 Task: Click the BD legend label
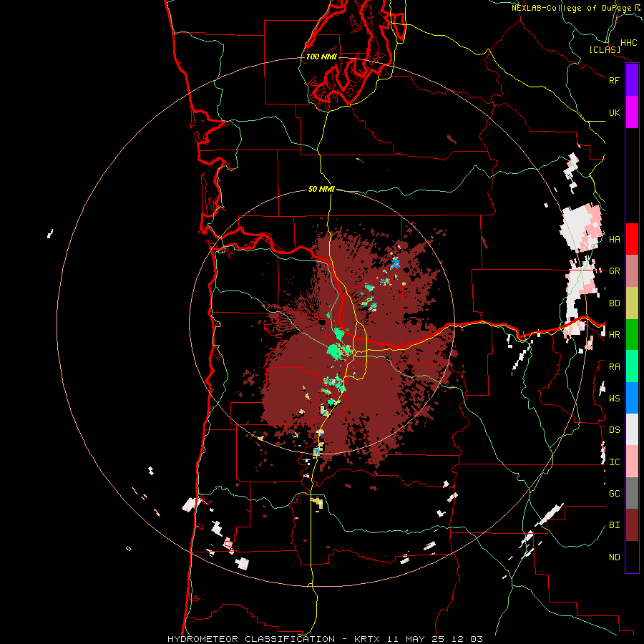pyautogui.click(x=614, y=303)
